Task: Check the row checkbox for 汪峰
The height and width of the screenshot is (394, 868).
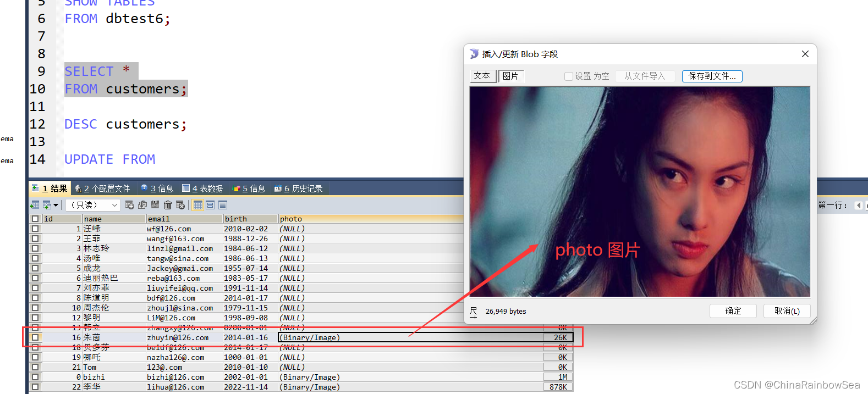Action: (x=35, y=229)
